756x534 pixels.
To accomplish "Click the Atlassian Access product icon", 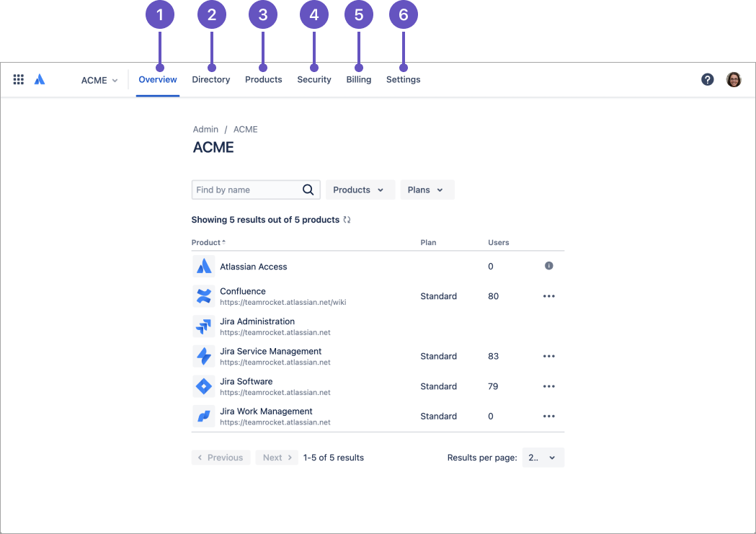I will 204,266.
